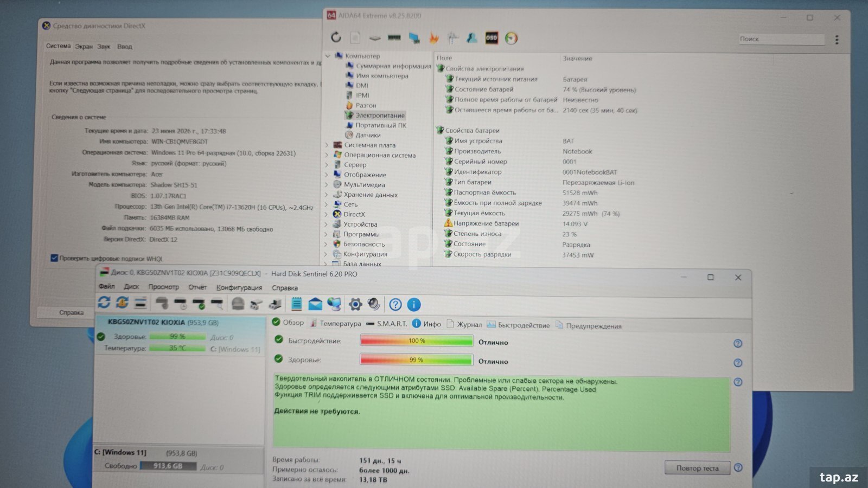Open the Файл menu in Hard Disk Sentinel
Viewport: 868px width, 488px height.
[106, 286]
